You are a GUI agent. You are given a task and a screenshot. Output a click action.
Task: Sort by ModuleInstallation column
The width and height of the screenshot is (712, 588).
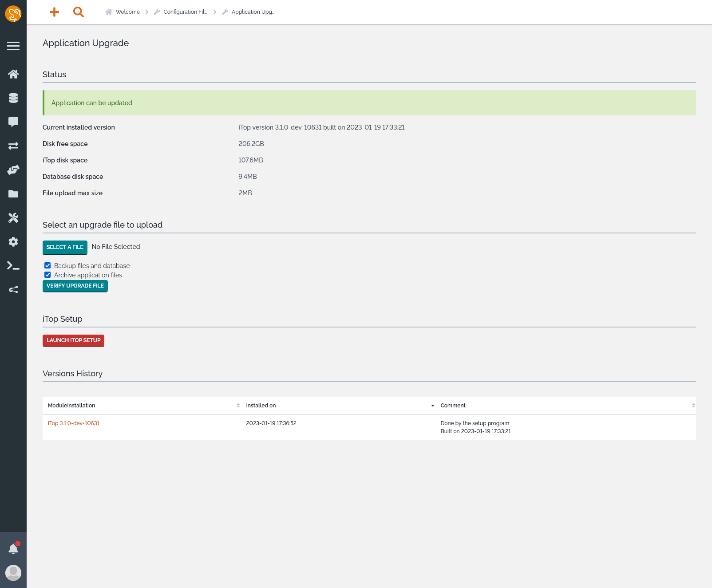pyautogui.click(x=71, y=406)
